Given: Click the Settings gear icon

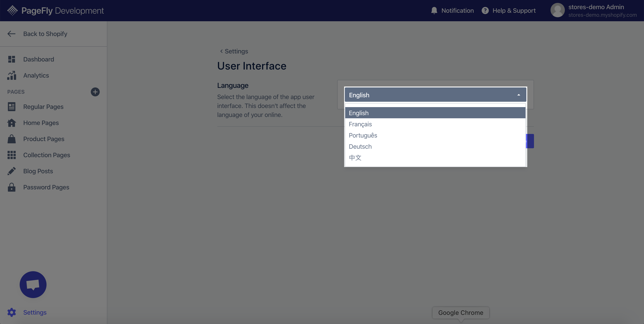Looking at the screenshot, I should pyautogui.click(x=11, y=312).
